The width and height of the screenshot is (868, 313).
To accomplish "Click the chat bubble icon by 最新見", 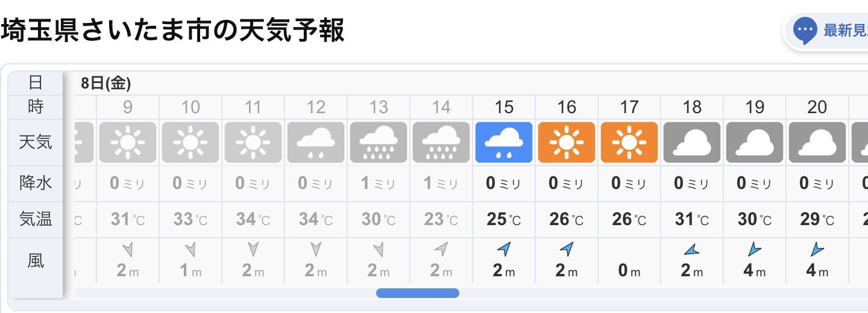I will click(805, 30).
